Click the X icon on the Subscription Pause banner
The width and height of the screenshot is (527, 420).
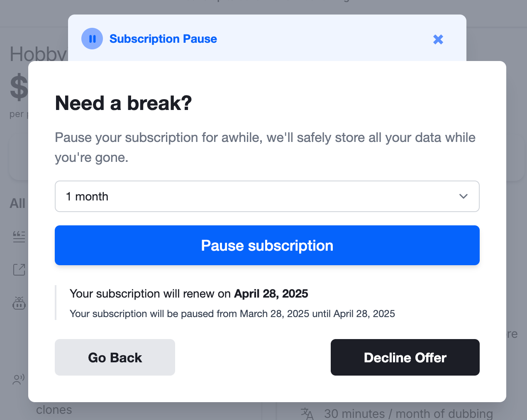(438, 39)
